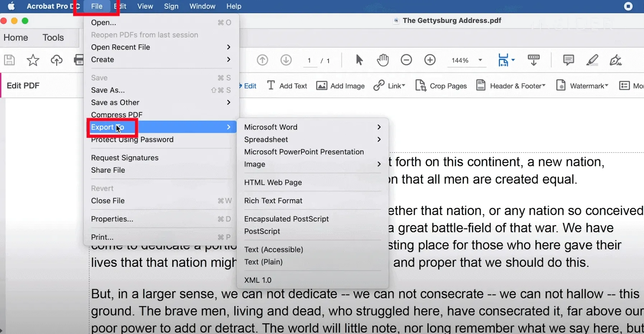Click the Save disk icon in toolbar
The height and width of the screenshot is (334, 644).
click(x=9, y=60)
